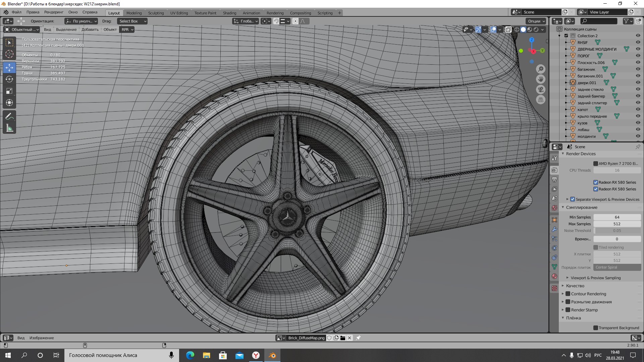Select the Transform tool
The height and width of the screenshot is (362, 644).
(x=9, y=103)
